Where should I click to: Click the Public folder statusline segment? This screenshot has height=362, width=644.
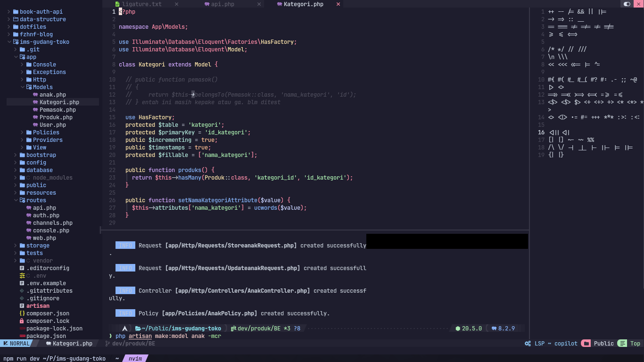point(599,344)
